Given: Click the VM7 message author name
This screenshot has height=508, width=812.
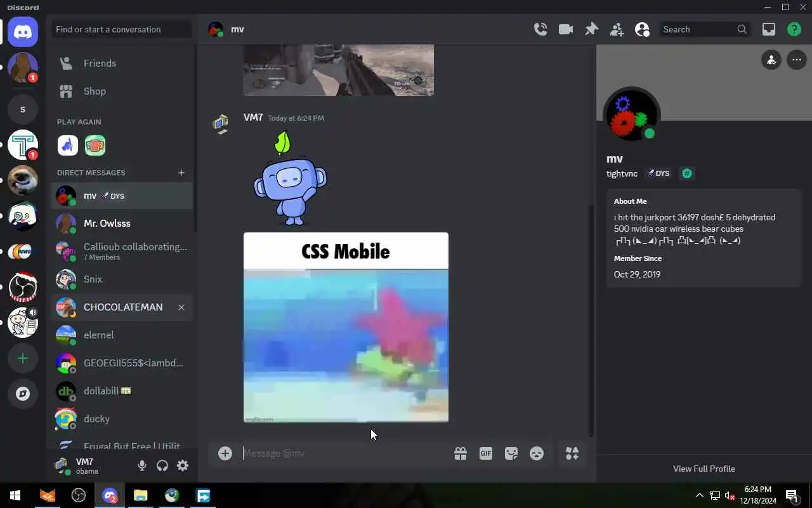Looking at the screenshot, I should click(x=253, y=117).
